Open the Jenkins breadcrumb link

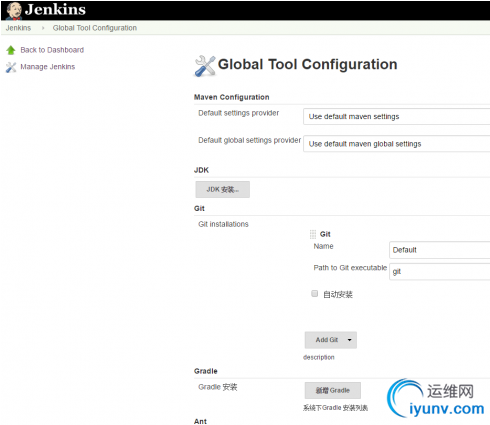[18, 28]
